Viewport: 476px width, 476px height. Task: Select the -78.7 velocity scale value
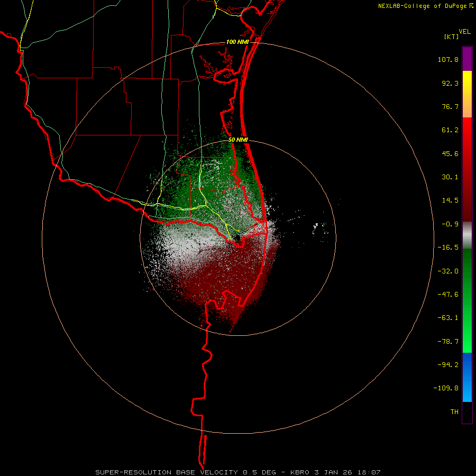pos(448,342)
